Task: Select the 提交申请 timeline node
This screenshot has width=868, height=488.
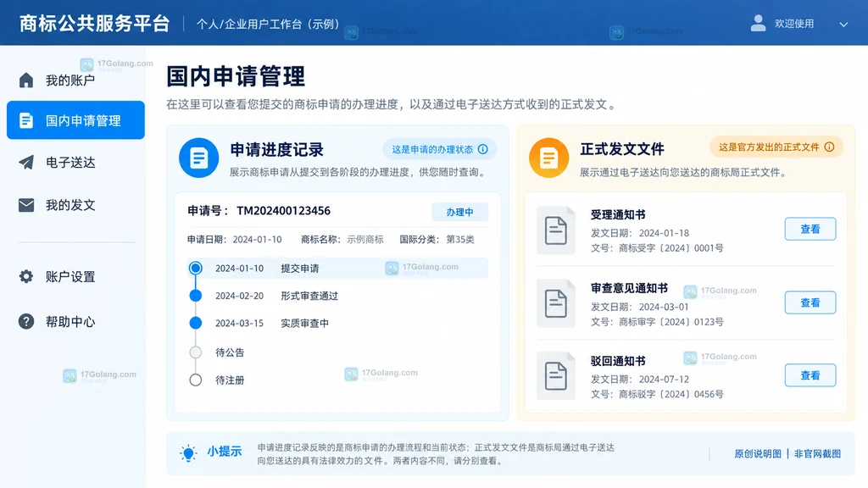Action: [x=196, y=269]
